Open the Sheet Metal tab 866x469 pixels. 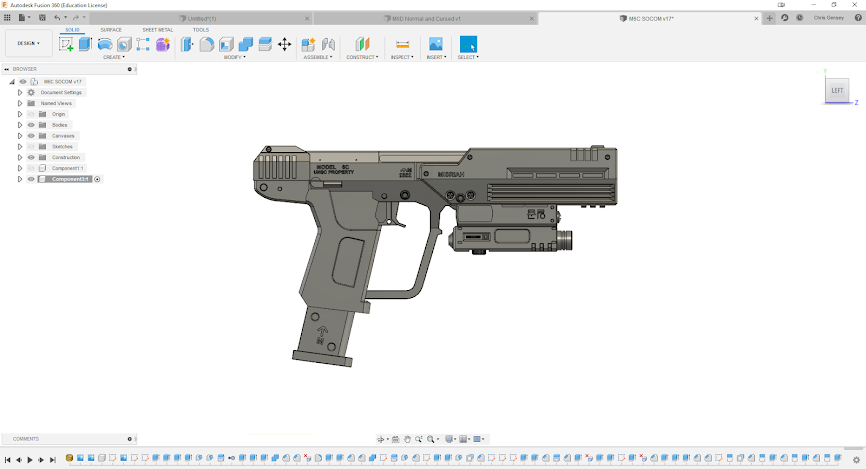(157, 30)
